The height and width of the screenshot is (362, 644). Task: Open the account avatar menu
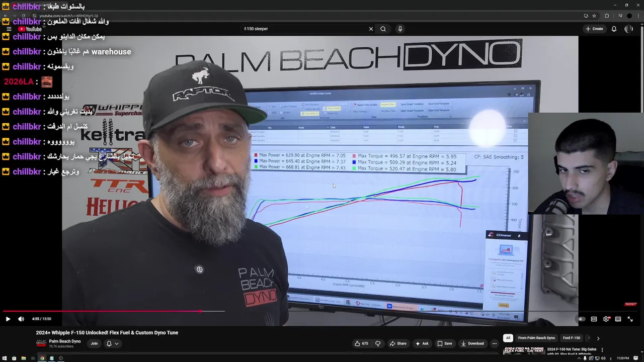click(628, 29)
